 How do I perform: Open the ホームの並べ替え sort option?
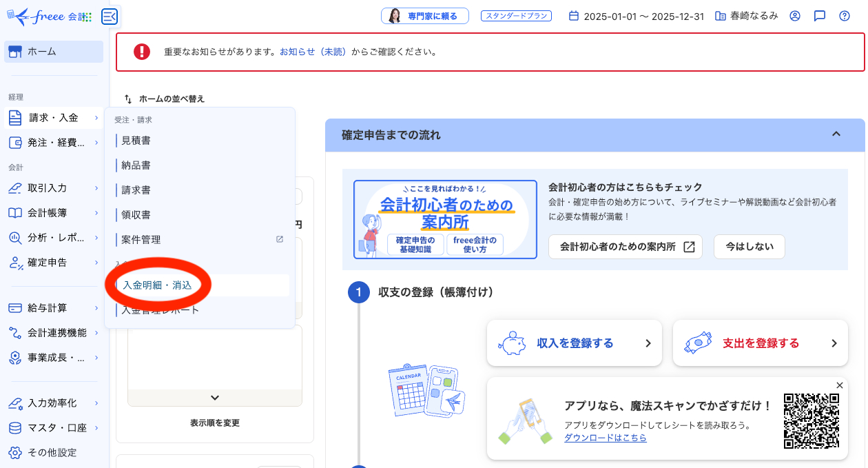[x=165, y=99]
